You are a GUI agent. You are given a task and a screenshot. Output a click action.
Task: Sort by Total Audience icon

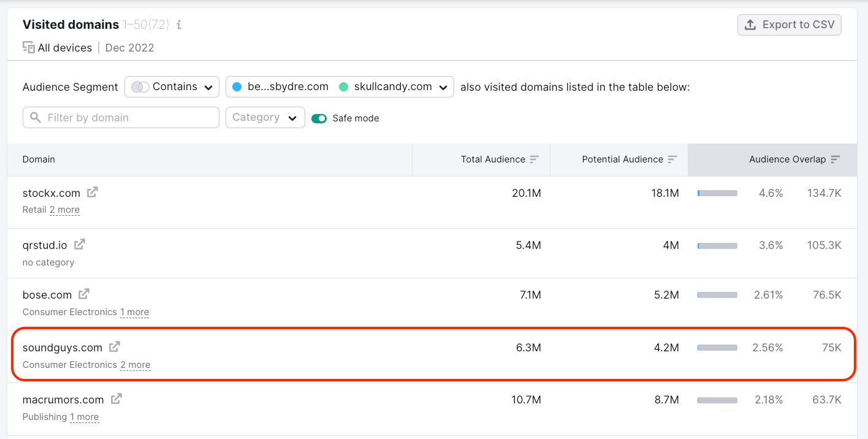535,159
